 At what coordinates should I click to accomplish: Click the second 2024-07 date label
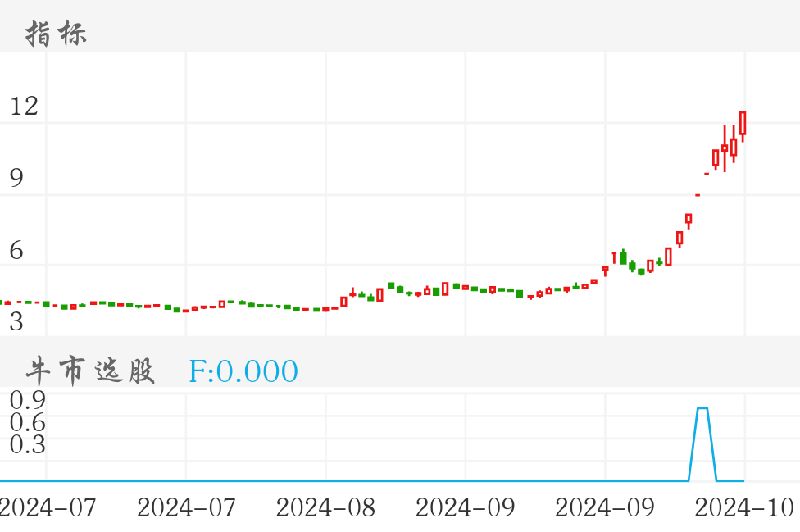point(186,508)
